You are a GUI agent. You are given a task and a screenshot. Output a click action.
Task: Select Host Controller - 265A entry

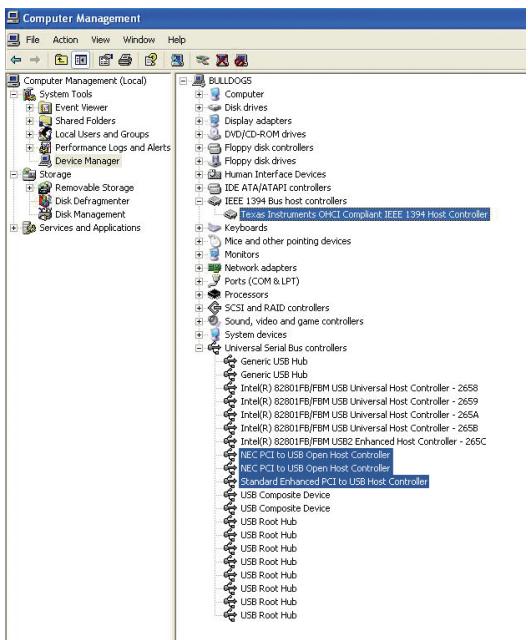(x=359, y=415)
